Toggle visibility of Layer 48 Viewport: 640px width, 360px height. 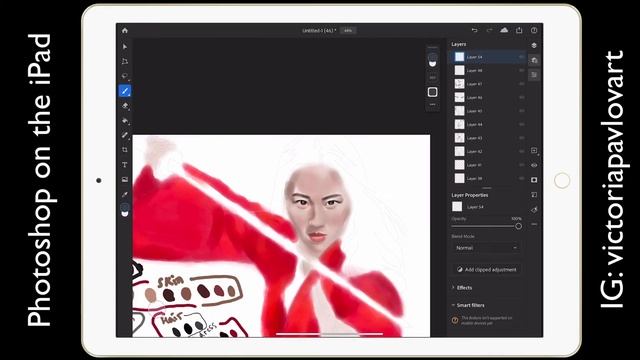[521, 71]
